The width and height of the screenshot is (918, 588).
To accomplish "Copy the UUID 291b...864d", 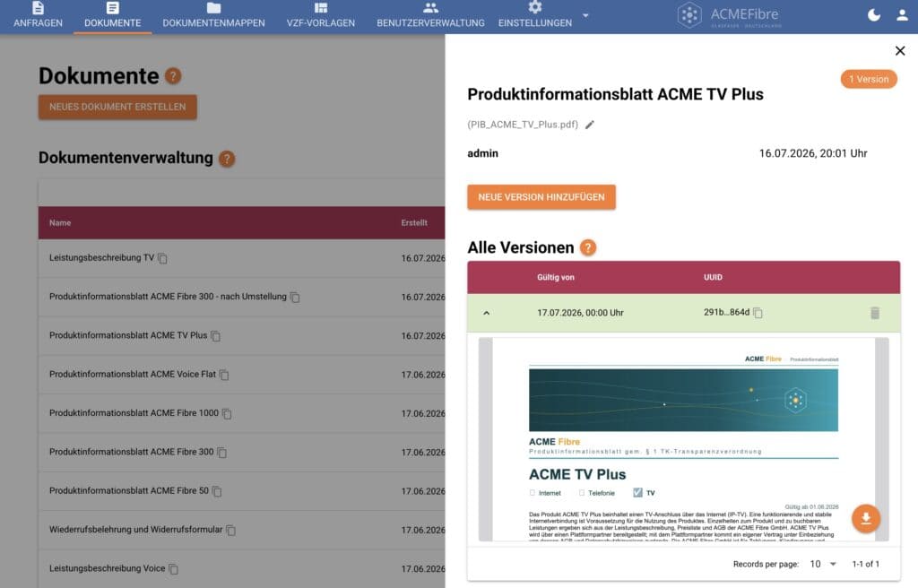I will (758, 313).
